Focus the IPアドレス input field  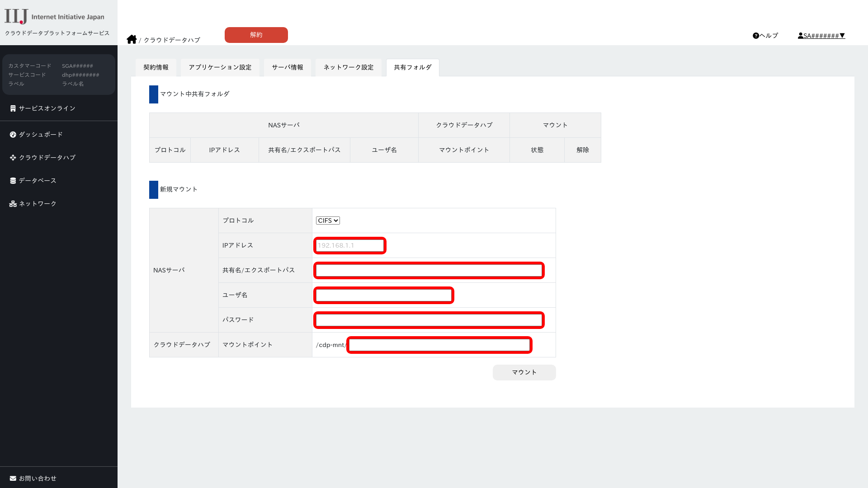click(x=350, y=245)
